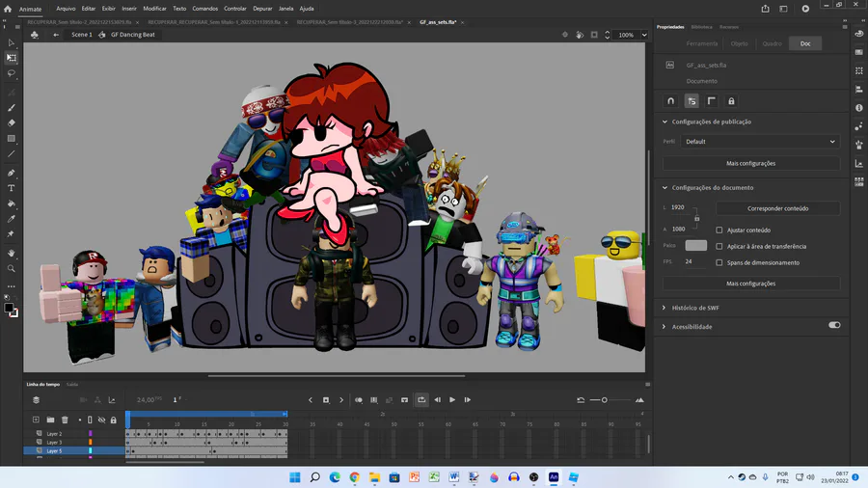This screenshot has height=488, width=868.
Task: Select Layer 3 in the timeline
Action: tap(54, 442)
